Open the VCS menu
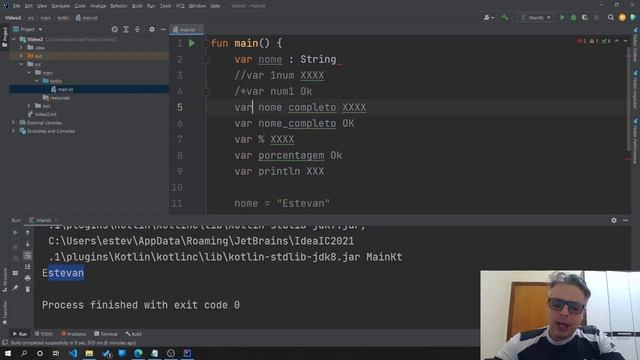This screenshot has width=640, height=360. [180, 6]
